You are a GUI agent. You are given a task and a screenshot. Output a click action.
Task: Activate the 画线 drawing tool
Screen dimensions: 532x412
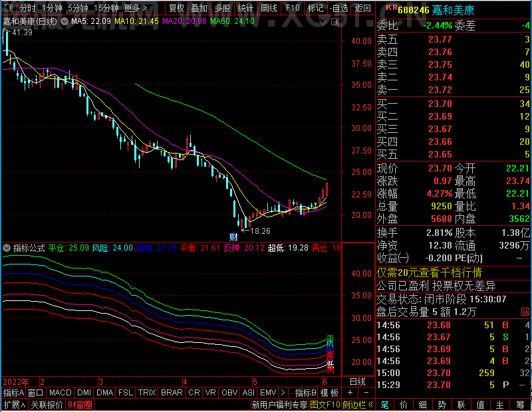269,8
